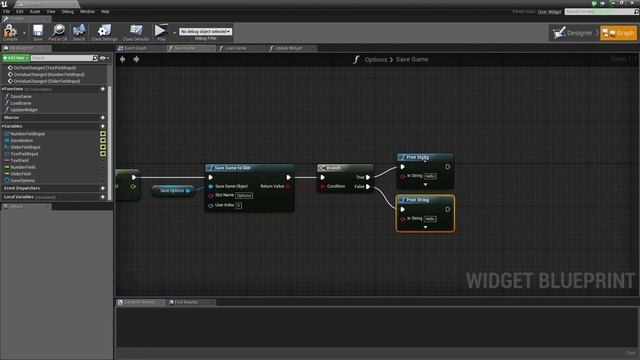
Task: Open the view options eye dropdown
Action: pos(104,58)
